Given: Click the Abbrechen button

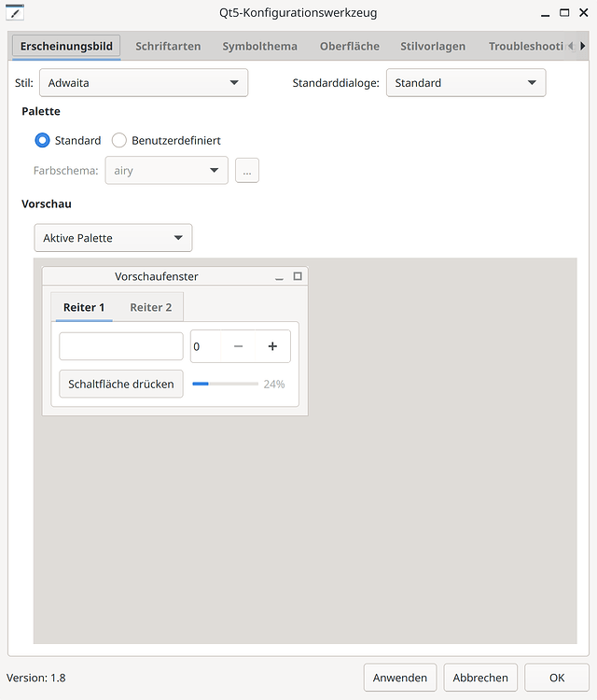Looking at the screenshot, I should coord(480,678).
